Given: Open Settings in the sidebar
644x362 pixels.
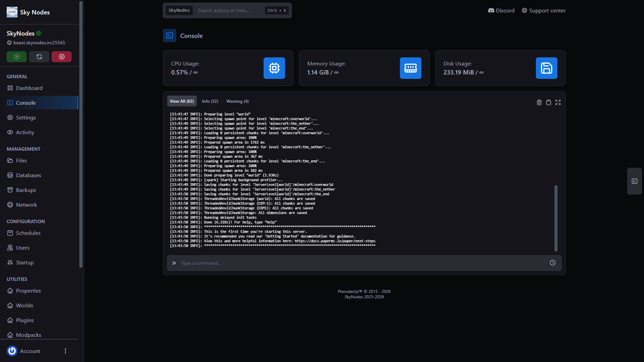Looking at the screenshot, I should pyautogui.click(x=39, y=117).
